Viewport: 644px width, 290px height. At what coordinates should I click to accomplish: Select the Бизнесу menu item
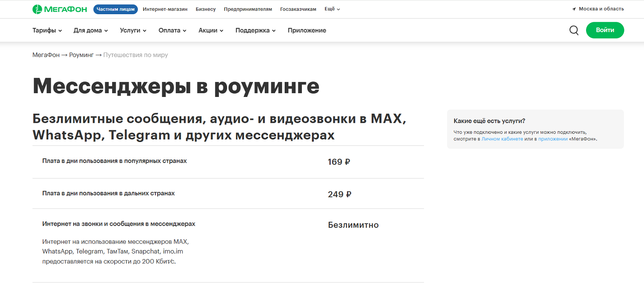coord(206,9)
